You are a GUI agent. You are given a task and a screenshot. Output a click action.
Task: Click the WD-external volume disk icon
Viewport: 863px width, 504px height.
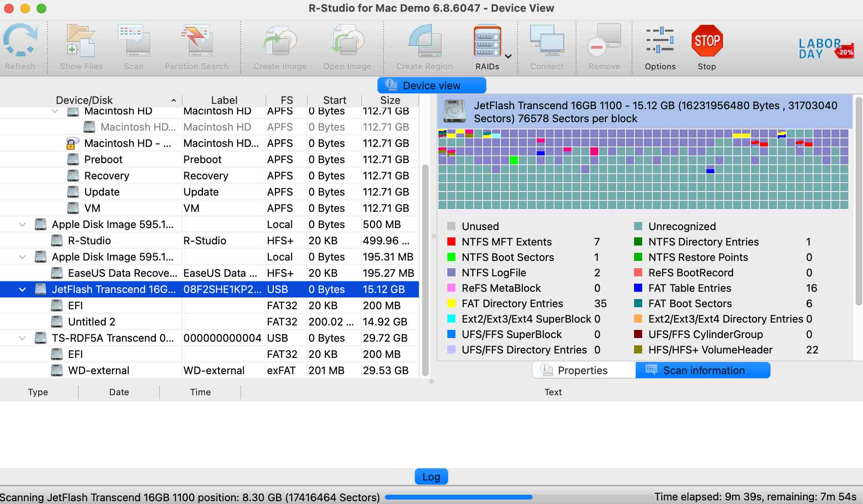point(57,370)
